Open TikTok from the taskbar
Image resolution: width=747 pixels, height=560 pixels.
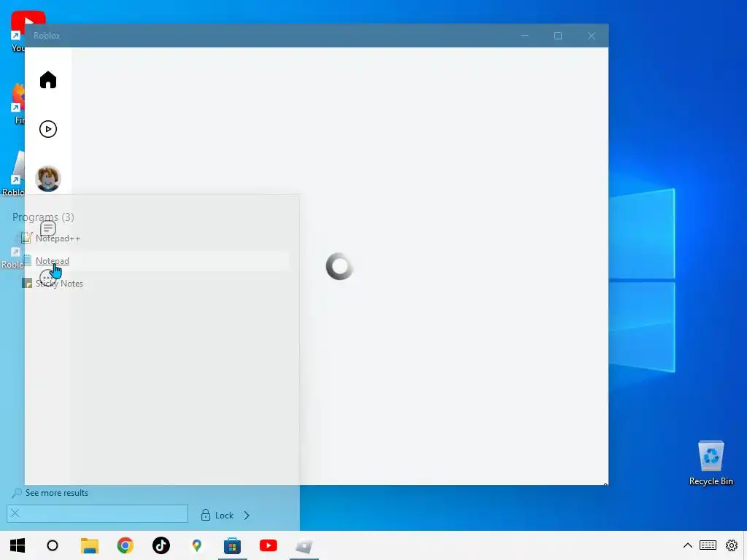tap(161, 545)
